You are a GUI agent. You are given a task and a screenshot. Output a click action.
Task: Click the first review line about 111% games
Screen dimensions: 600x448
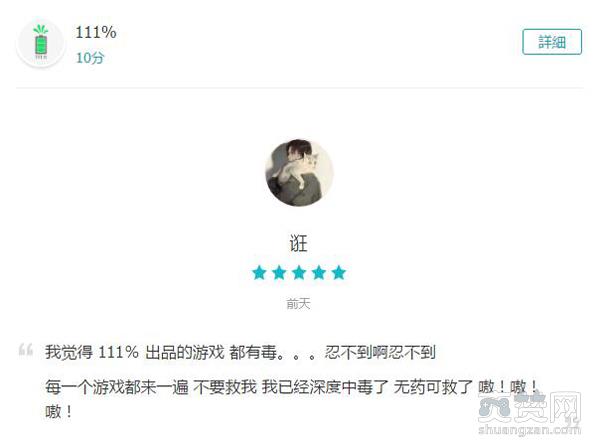(x=240, y=352)
